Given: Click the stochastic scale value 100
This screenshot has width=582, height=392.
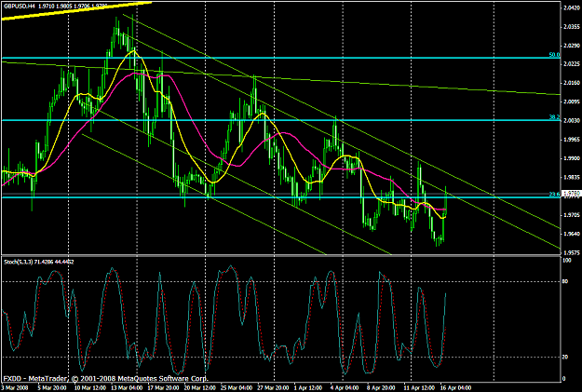Looking at the screenshot, I should pos(567,261).
